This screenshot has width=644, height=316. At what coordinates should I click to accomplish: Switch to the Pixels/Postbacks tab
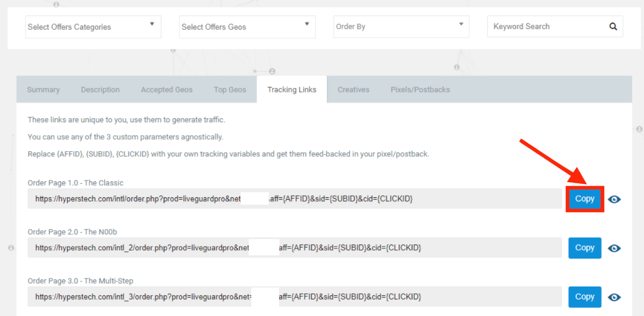(x=420, y=89)
